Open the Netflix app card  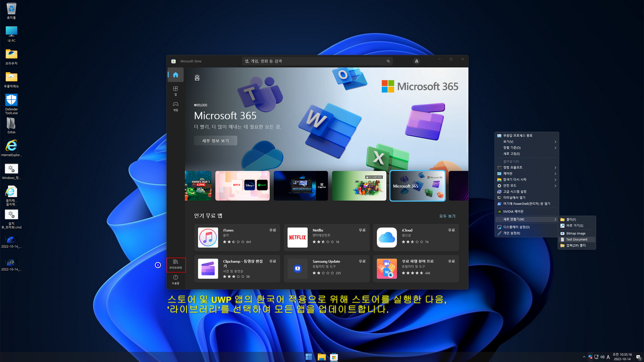click(327, 237)
